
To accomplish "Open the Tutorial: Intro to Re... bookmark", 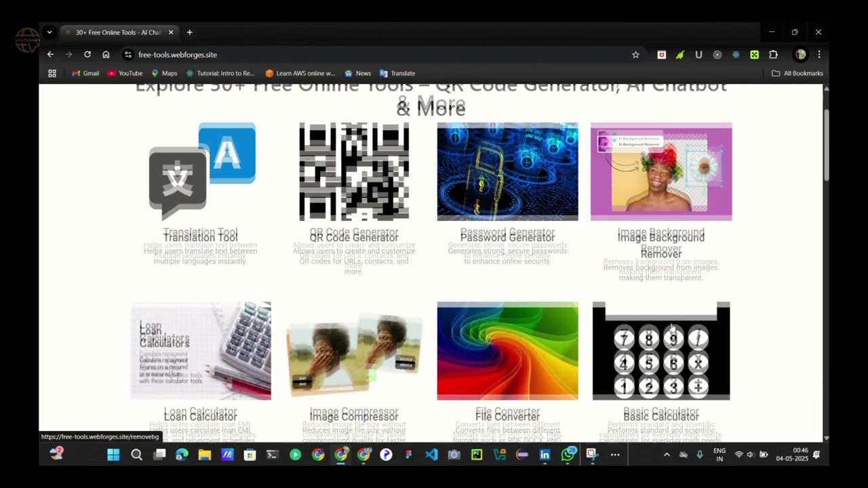I will (220, 73).
